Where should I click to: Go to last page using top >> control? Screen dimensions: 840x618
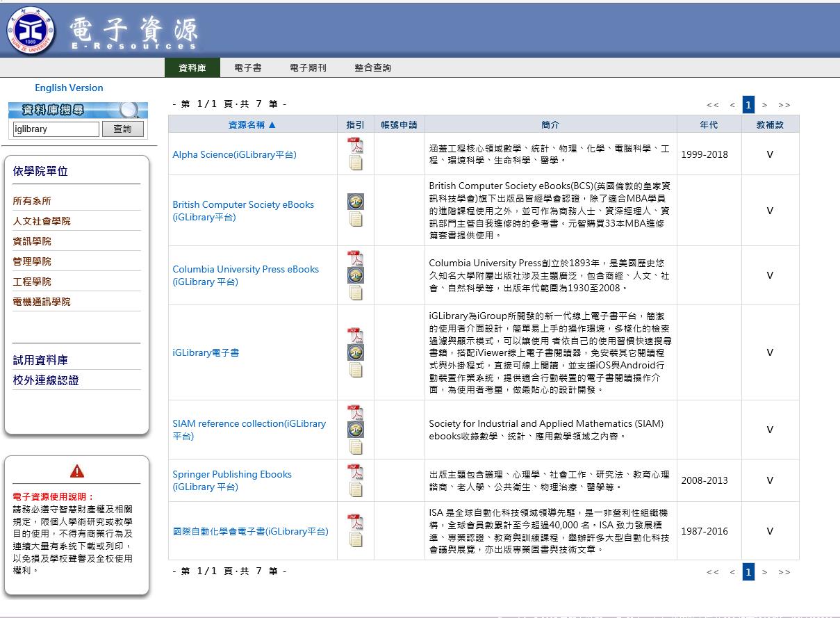784,105
